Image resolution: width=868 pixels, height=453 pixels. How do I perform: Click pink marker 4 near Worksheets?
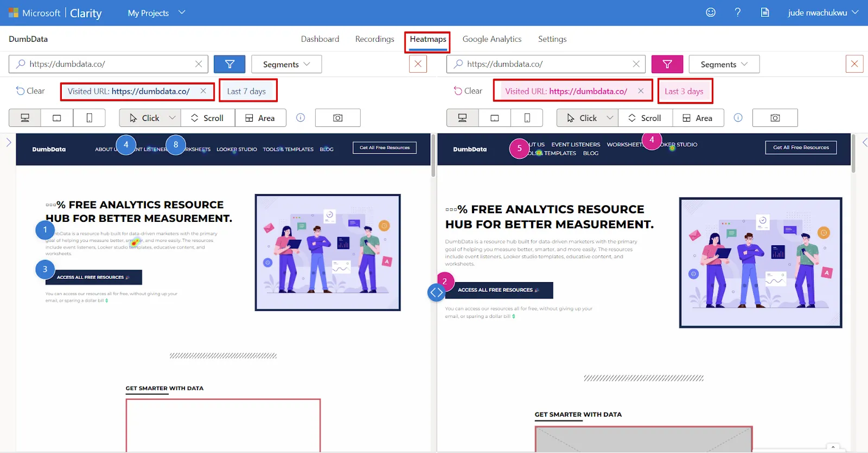click(x=652, y=141)
